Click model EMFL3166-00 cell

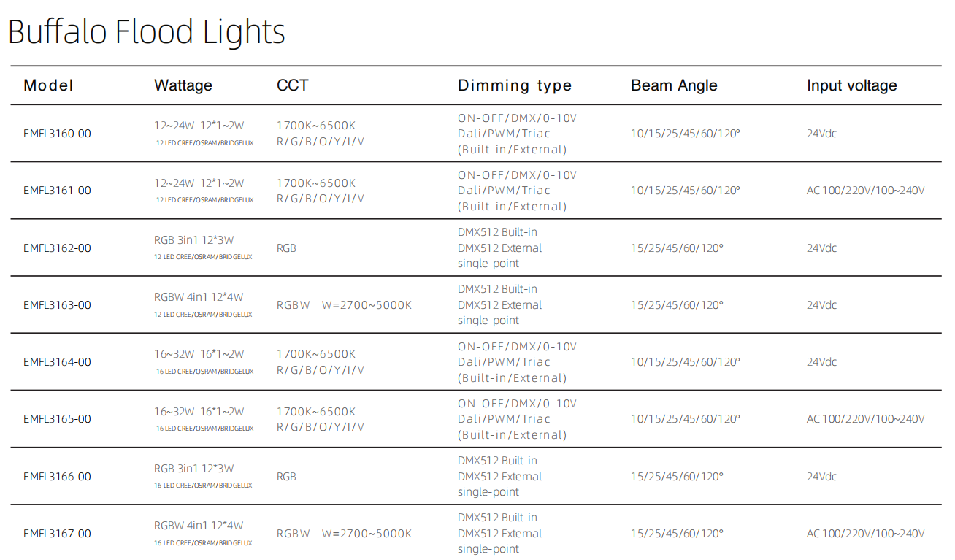[x=57, y=477]
